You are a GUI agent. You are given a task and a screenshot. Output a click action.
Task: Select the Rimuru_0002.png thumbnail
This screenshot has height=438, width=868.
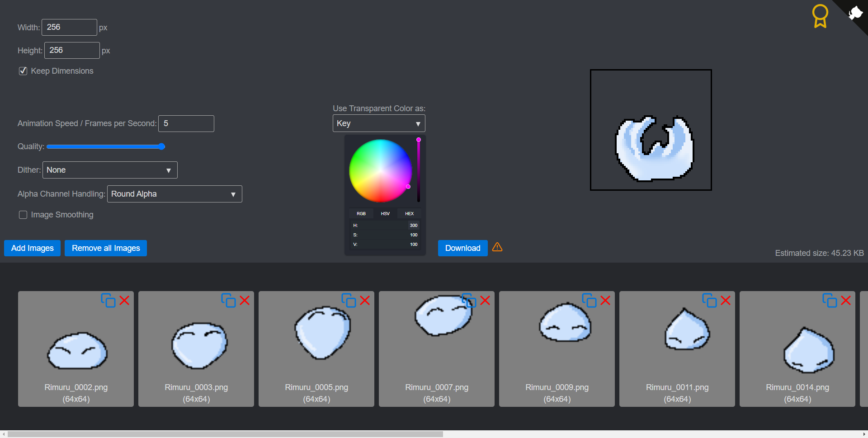point(76,349)
